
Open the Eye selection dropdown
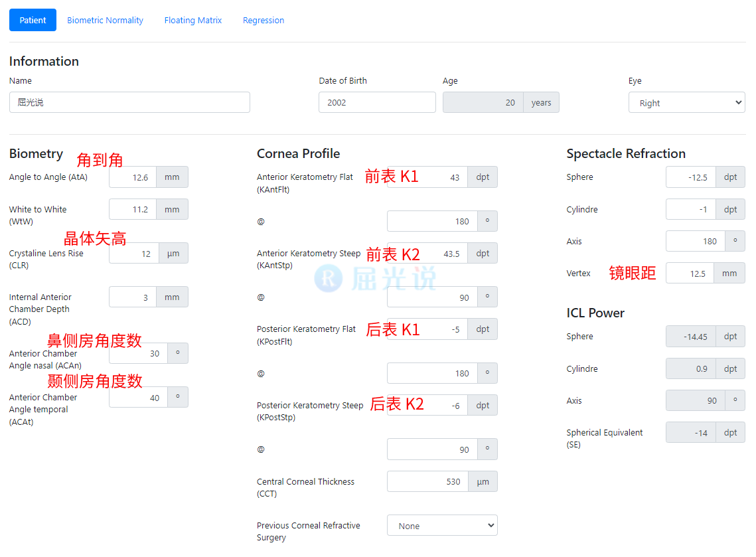686,103
